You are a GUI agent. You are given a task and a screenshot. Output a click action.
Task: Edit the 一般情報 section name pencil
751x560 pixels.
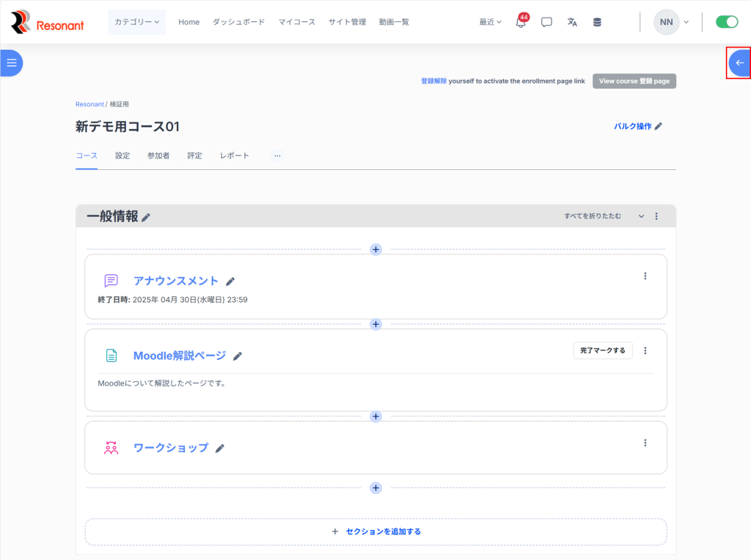[146, 217]
